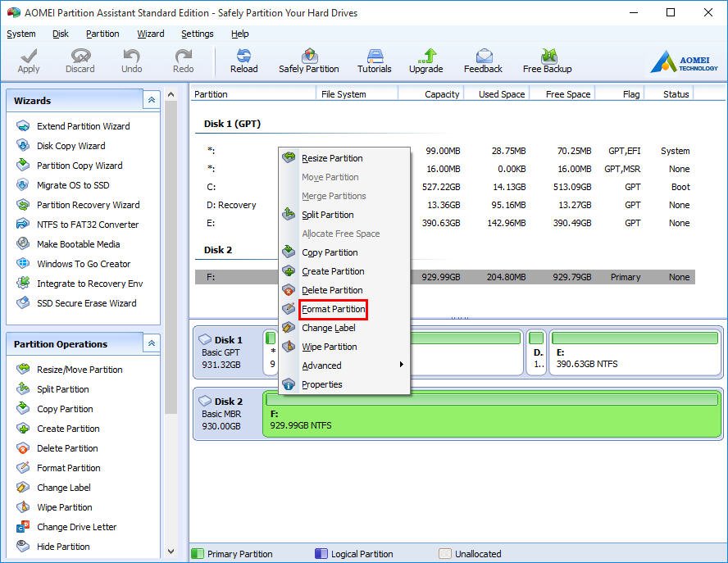Click the sidebar scroll down arrow
The width and height of the screenshot is (728, 563).
tap(171, 552)
